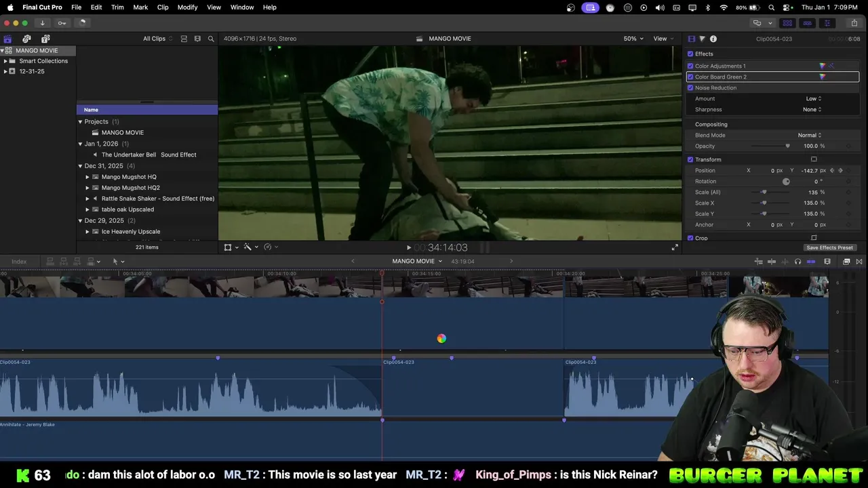Open the Apple menu
868x488 pixels.
pos(10,7)
